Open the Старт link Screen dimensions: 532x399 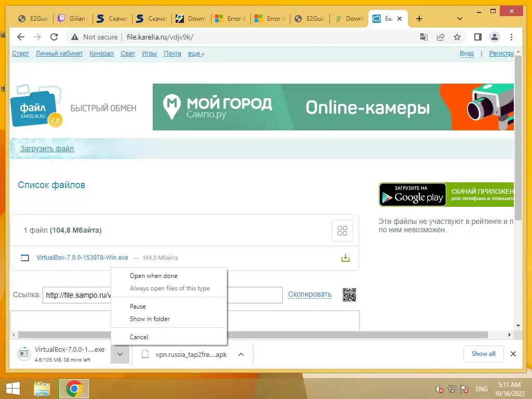[x=20, y=54]
